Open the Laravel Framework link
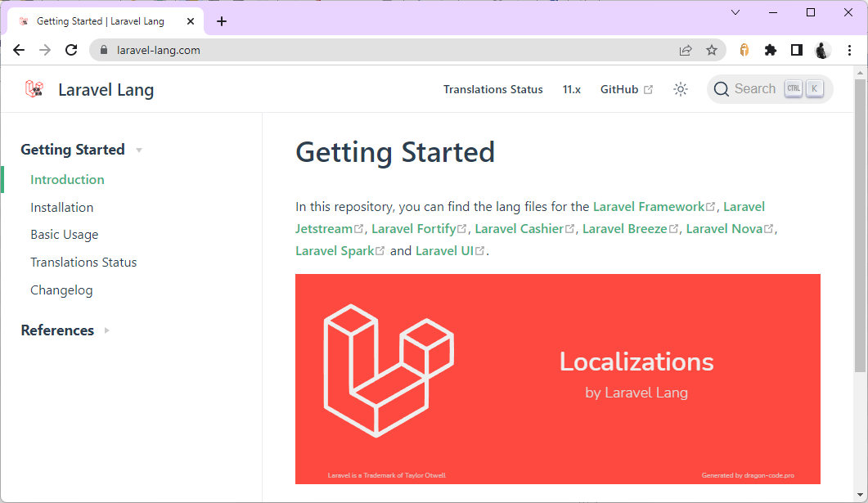The image size is (868, 503). point(654,206)
